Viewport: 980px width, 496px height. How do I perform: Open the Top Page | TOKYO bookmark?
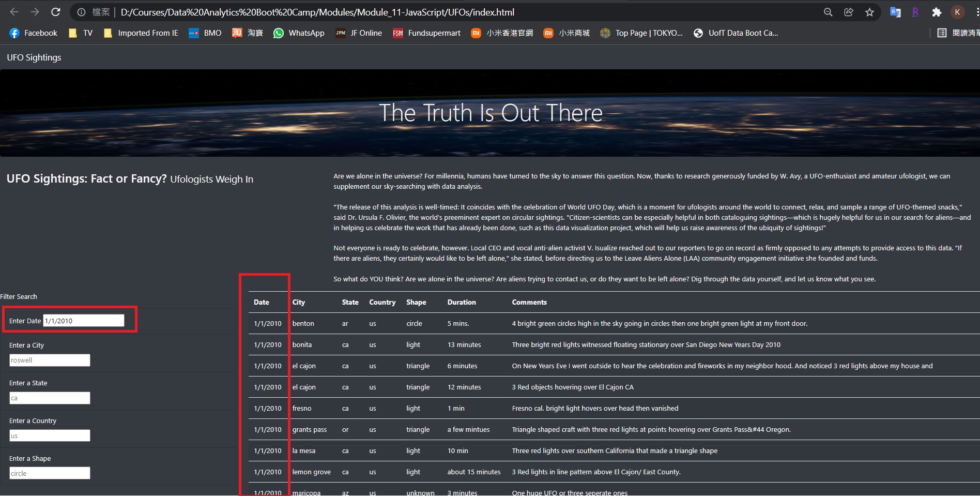641,33
